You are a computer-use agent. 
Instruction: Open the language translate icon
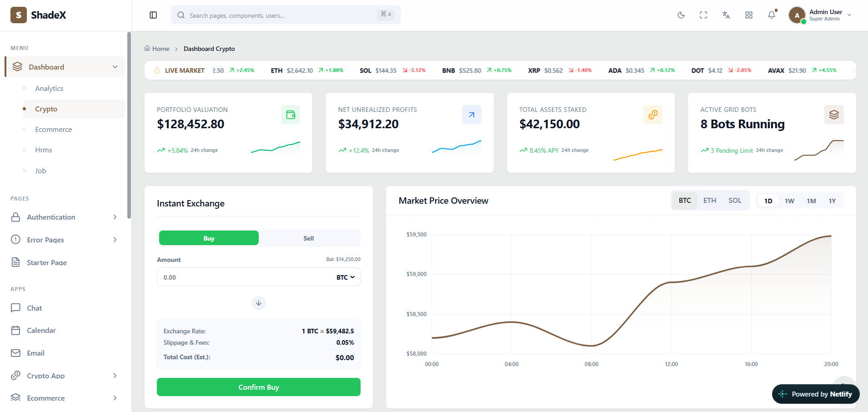726,15
